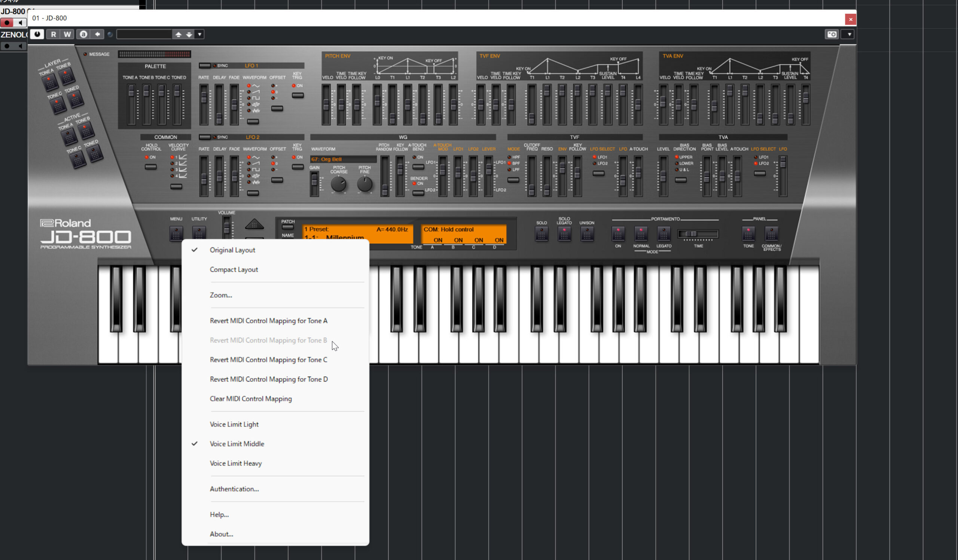The width and height of the screenshot is (958, 560).
Task: Open About... from the menu
Action: tap(275, 534)
